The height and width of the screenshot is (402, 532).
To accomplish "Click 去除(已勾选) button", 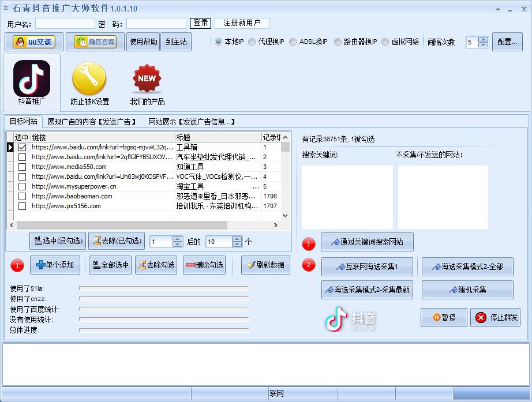I will click(x=117, y=241).
